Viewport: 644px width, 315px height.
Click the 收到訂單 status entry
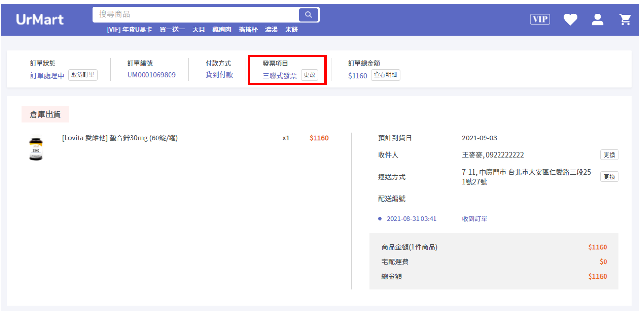pyautogui.click(x=474, y=219)
